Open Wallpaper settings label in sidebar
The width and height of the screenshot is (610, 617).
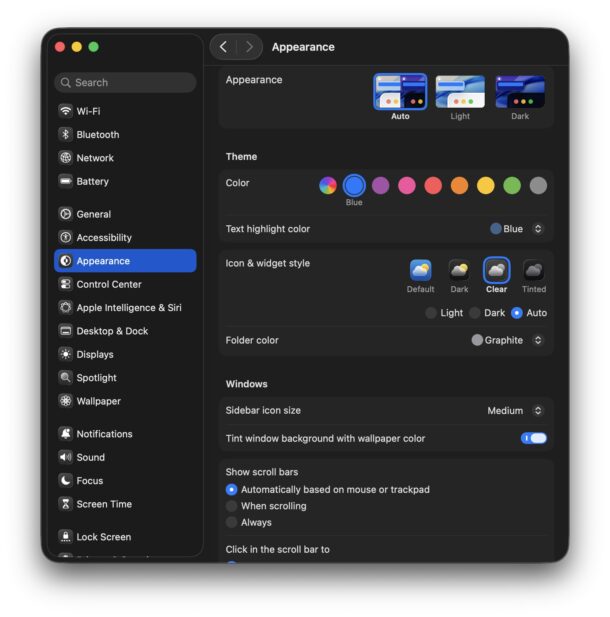click(98, 401)
